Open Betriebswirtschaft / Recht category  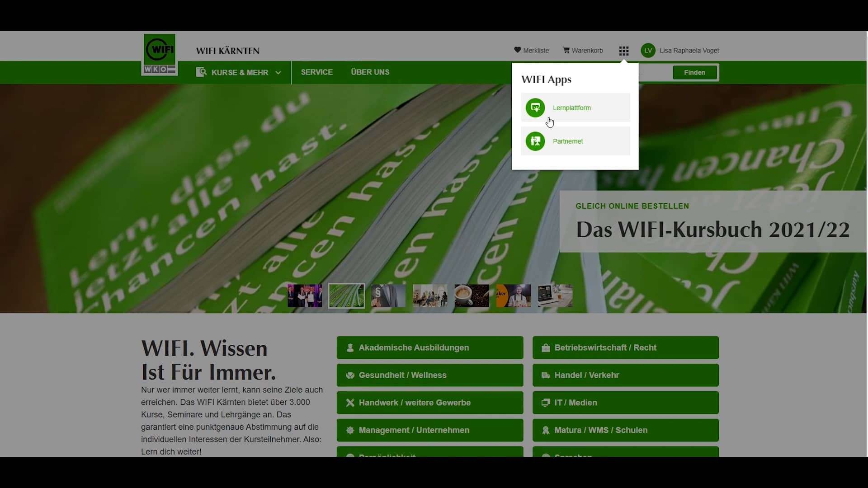pos(626,347)
